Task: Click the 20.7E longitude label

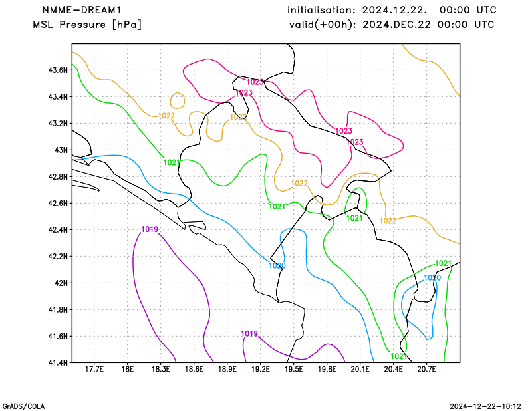Action: tap(426, 369)
